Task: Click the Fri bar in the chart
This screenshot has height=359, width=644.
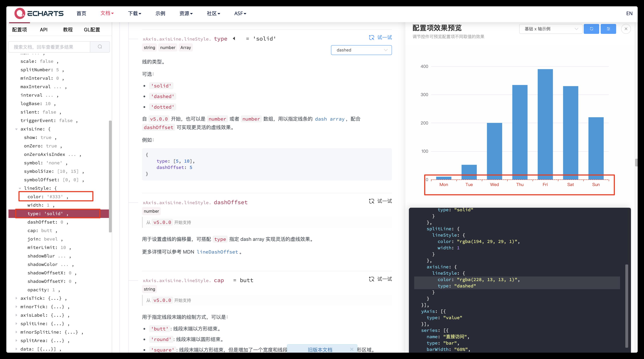Action: [545, 124]
